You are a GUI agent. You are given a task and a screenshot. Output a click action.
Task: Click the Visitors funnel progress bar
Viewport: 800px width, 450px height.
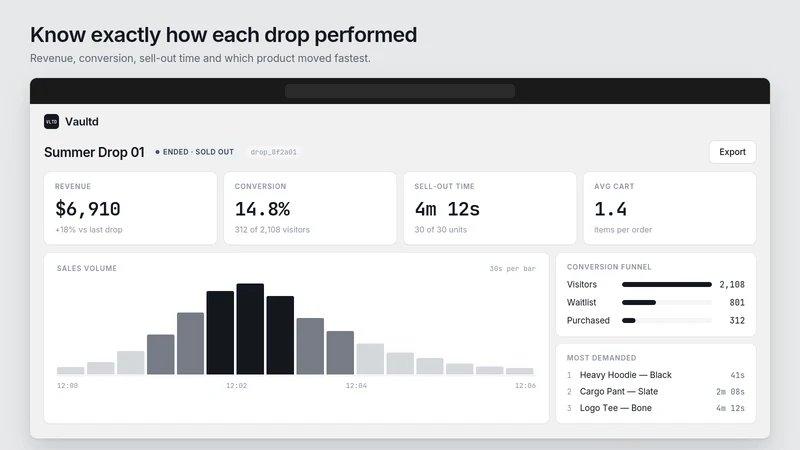tap(667, 285)
